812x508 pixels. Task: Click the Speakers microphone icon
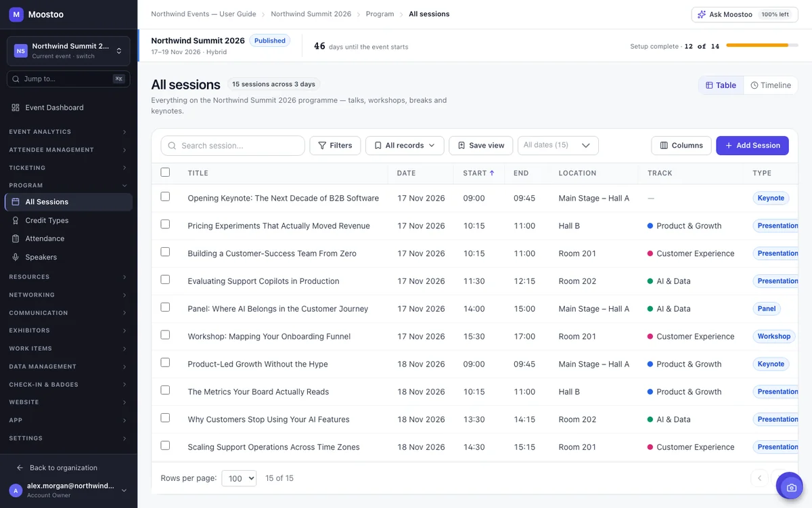click(x=16, y=257)
